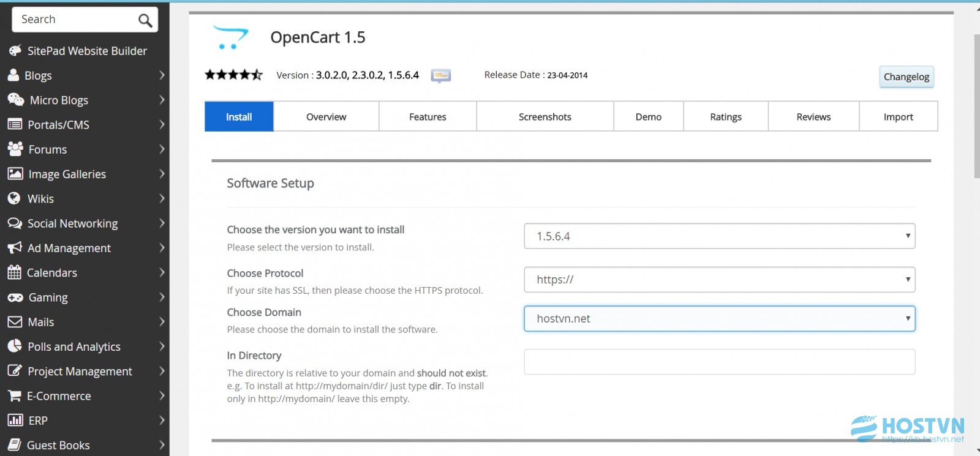Select the Install tab
This screenshot has width=980, height=456.
click(239, 116)
